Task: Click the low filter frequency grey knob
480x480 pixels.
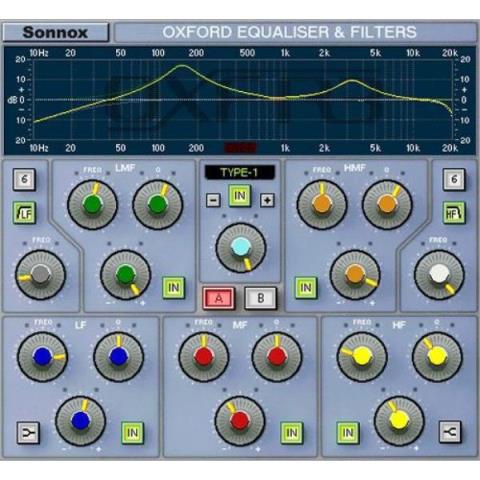Action: click(40, 275)
